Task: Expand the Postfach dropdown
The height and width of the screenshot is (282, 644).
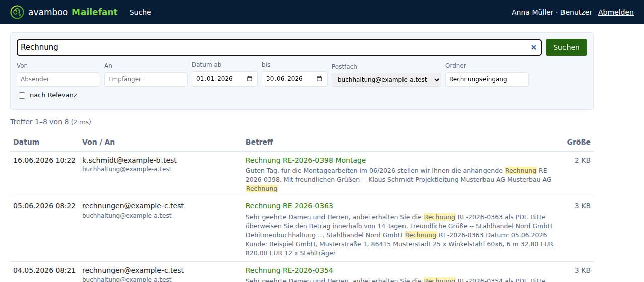Action: coord(386,80)
